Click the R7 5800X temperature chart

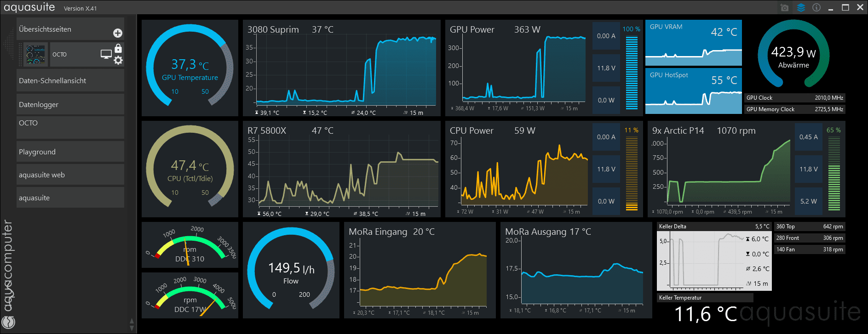(x=342, y=169)
